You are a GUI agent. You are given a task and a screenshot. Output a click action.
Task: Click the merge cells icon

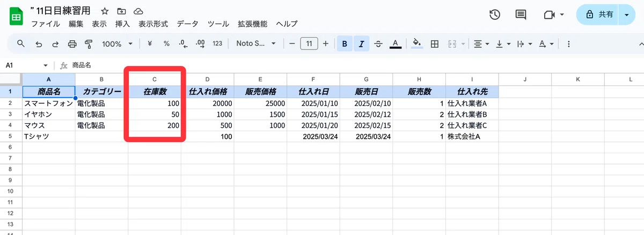[x=452, y=44]
